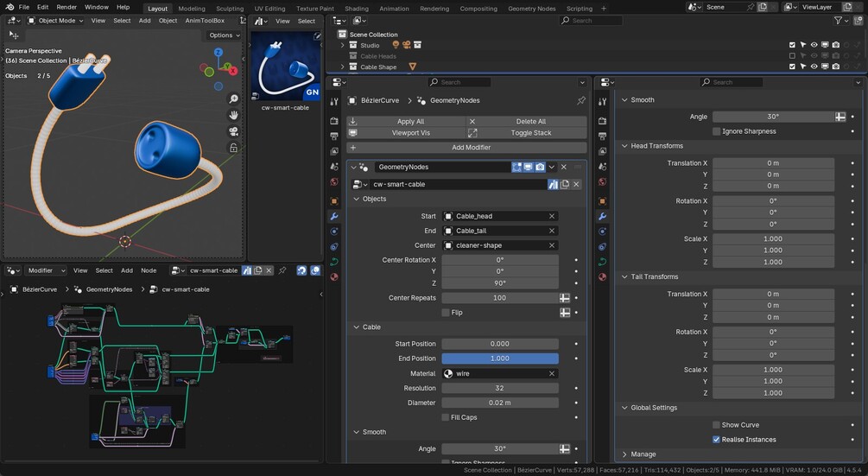Open the AnimToolBox menu in viewport header
The image size is (868, 476).
tap(205, 21)
